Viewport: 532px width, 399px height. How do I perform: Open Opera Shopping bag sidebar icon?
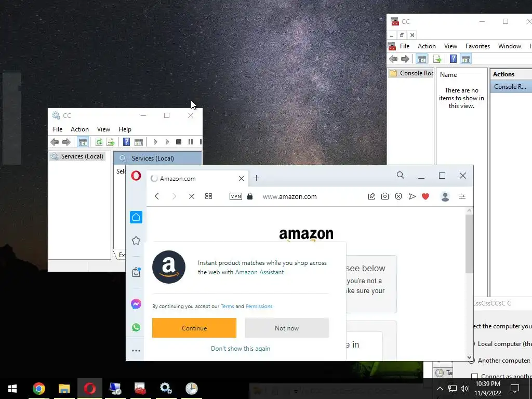[136, 272]
